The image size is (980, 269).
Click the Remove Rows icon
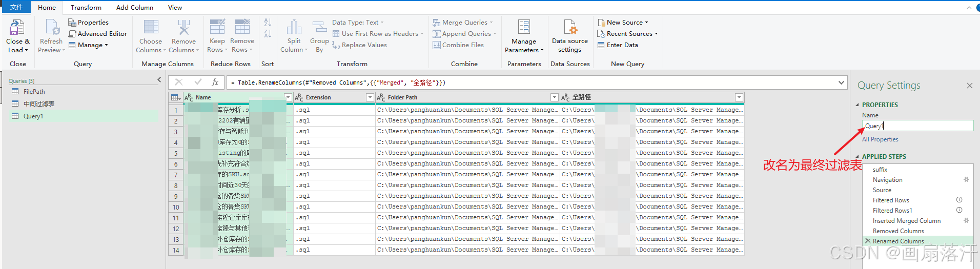[x=242, y=28]
